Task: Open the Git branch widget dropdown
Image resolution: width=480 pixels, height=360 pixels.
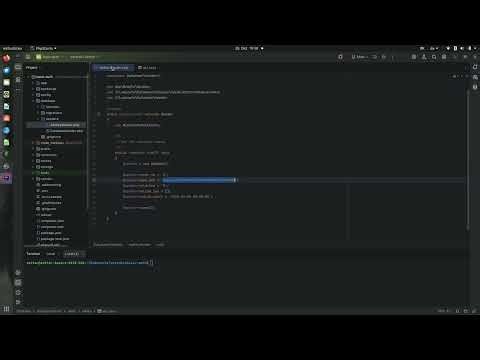Action: pos(84,57)
